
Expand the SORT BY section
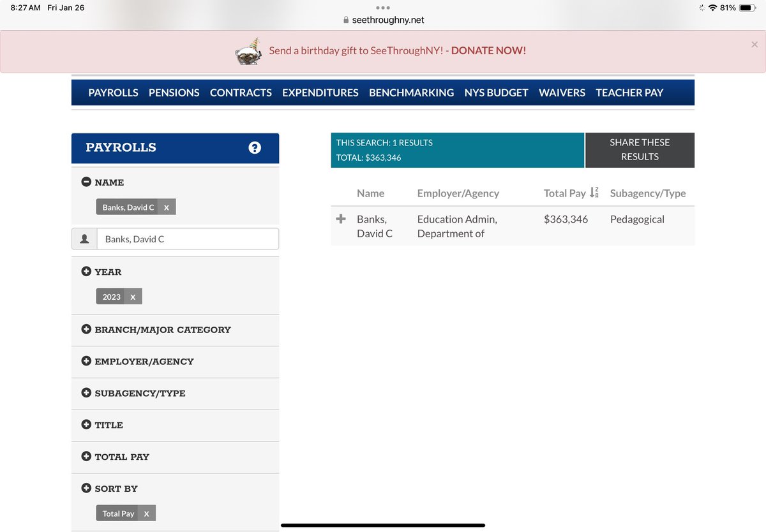(x=86, y=488)
